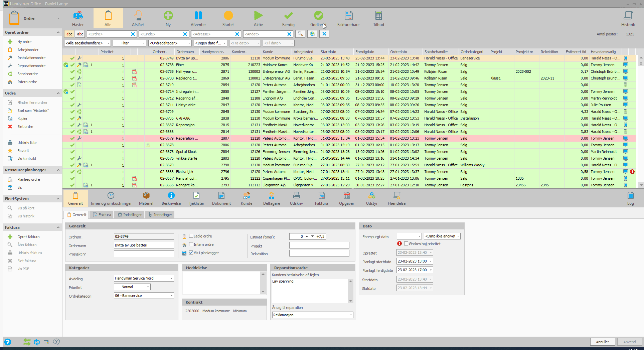Click Planlæg ordre in sidebar
The height and width of the screenshot is (350, 644).
coord(28,179)
